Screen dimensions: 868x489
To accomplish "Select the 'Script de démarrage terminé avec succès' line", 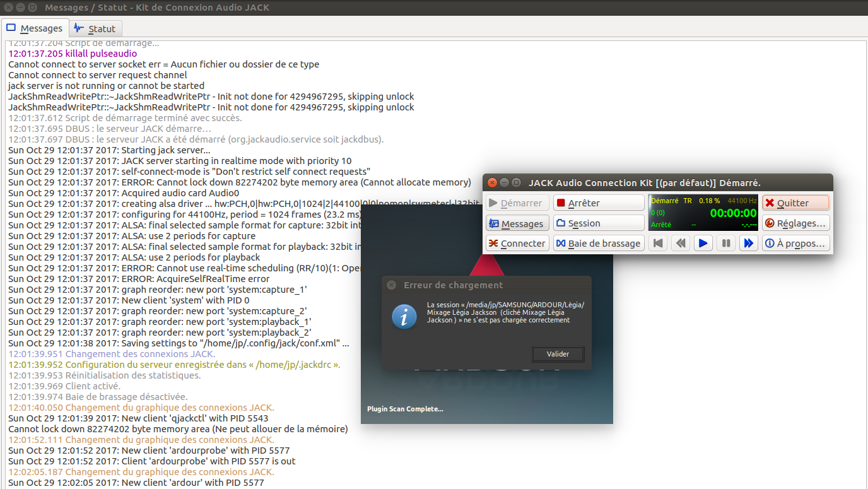I will [x=125, y=118].
